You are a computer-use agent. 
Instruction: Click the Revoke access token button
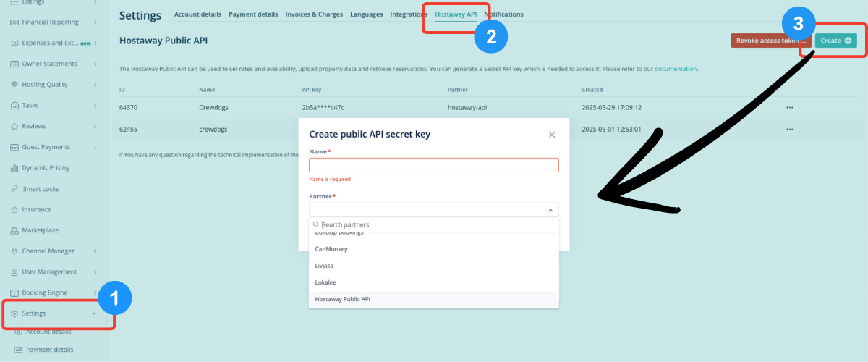770,41
